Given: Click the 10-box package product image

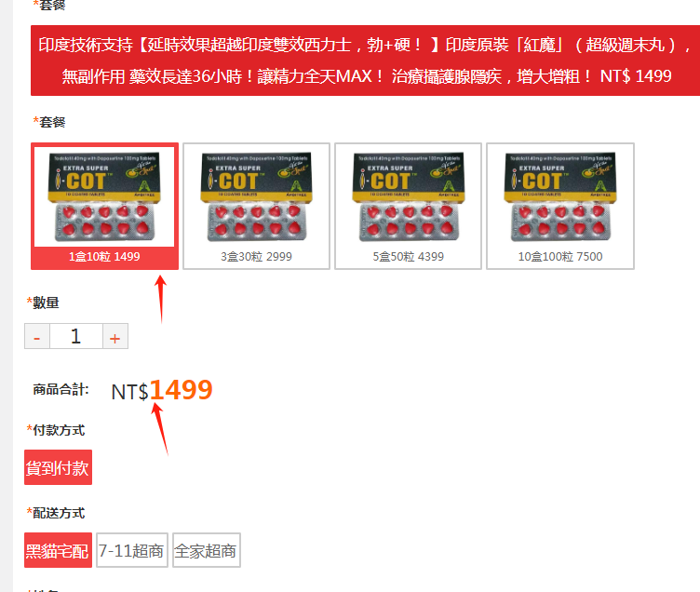Looking at the screenshot, I should [560, 196].
